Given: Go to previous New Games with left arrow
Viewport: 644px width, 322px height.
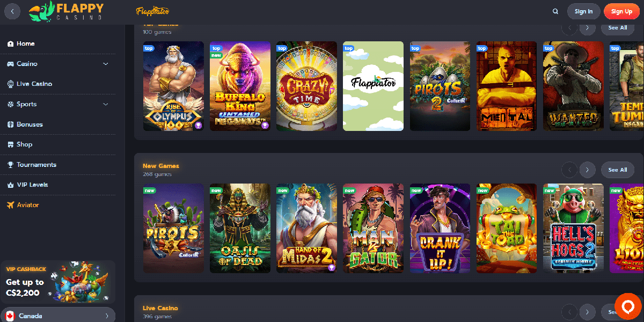Looking at the screenshot, I should [x=569, y=170].
